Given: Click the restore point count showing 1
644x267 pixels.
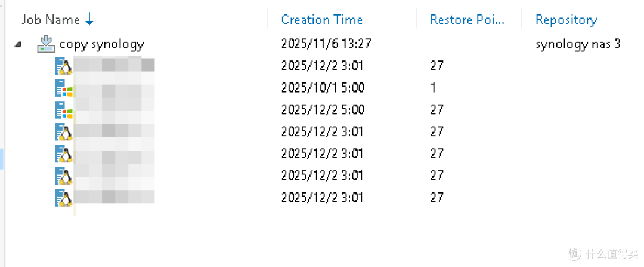Looking at the screenshot, I should click(434, 88).
